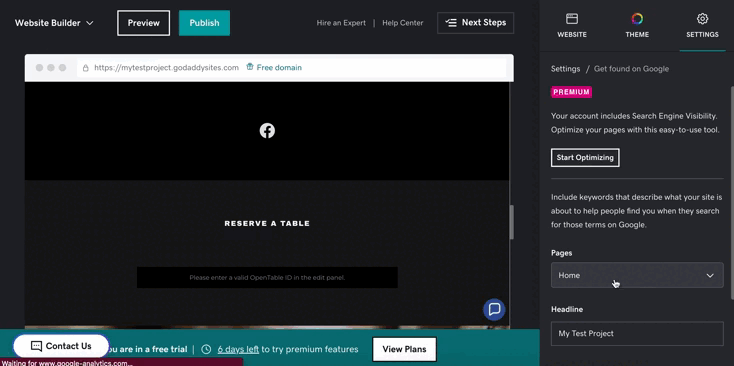Switch to the Theme tab
This screenshot has width=734, height=366.
(x=637, y=26)
